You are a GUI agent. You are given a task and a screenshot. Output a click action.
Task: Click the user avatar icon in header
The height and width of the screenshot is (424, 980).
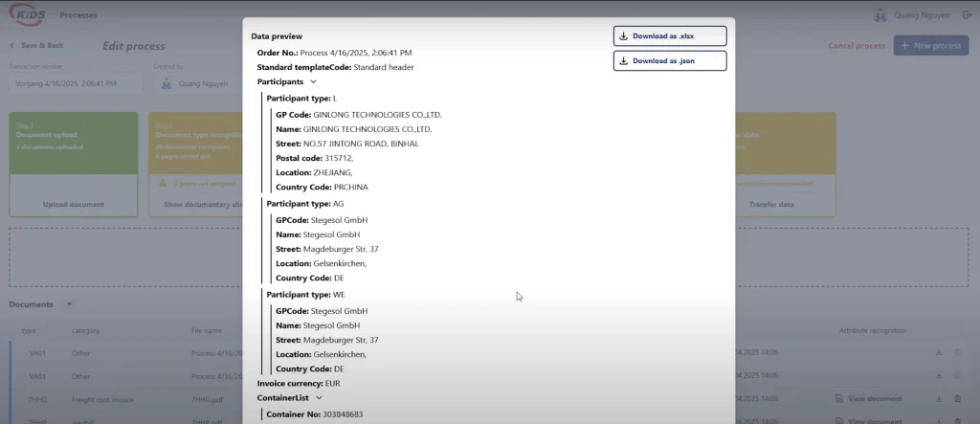coord(880,15)
